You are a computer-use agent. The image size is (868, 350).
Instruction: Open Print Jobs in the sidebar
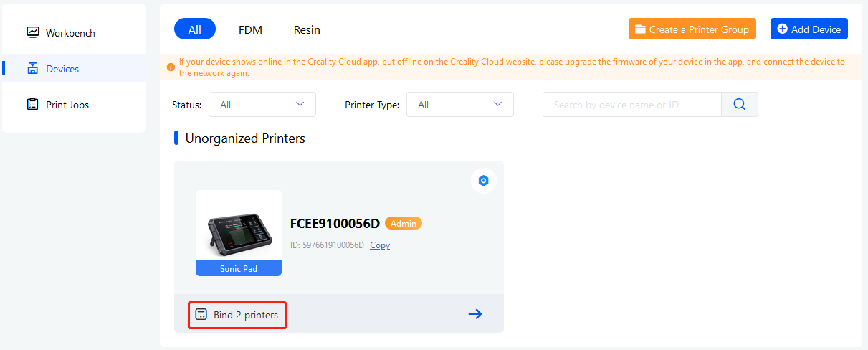click(67, 105)
